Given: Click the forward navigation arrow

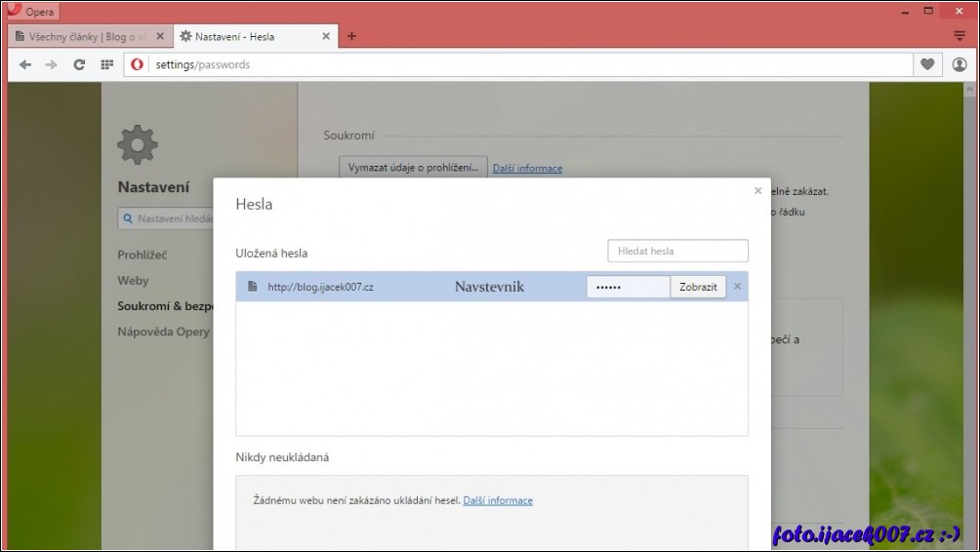Looking at the screenshot, I should pos(52,65).
